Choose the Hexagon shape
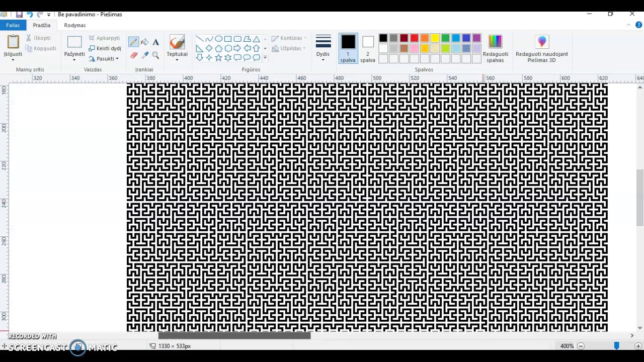The image size is (644, 362). [228, 48]
